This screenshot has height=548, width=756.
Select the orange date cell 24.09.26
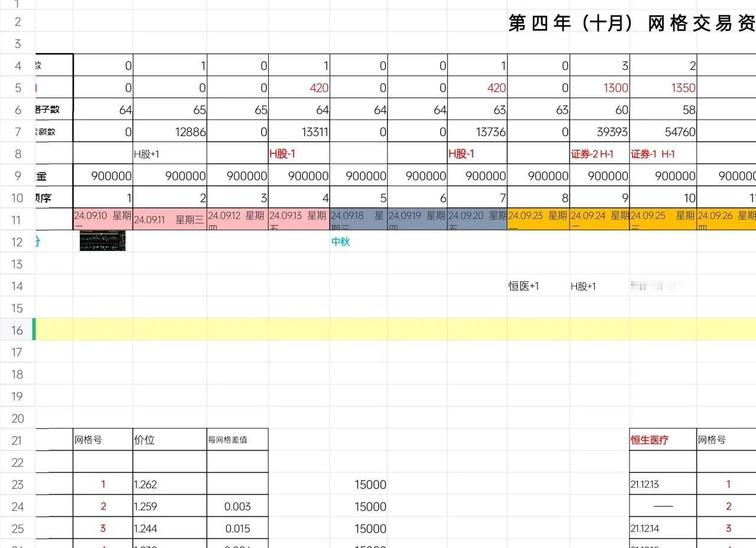pos(726,219)
